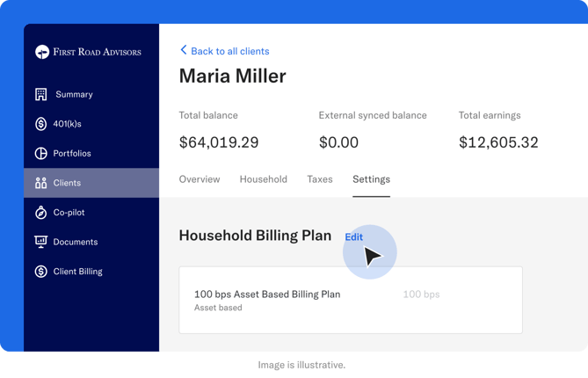This screenshot has width=588, height=378.
Task: Open 401(k)s in the sidebar
Action: pyautogui.click(x=91, y=124)
